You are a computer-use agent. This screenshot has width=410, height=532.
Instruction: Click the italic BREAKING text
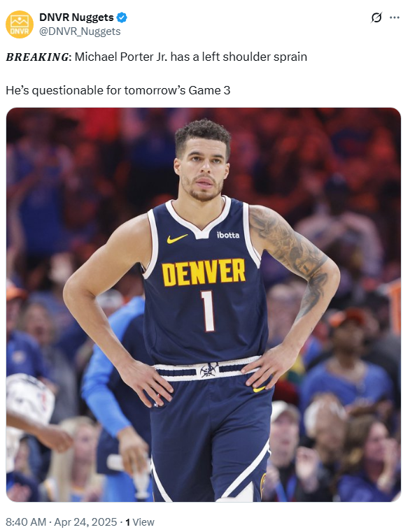[37, 57]
